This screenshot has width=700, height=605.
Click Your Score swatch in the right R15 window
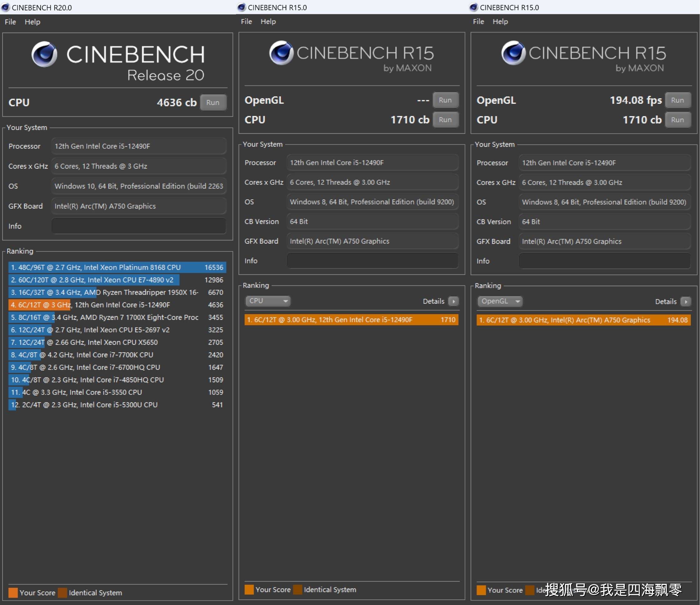481,590
